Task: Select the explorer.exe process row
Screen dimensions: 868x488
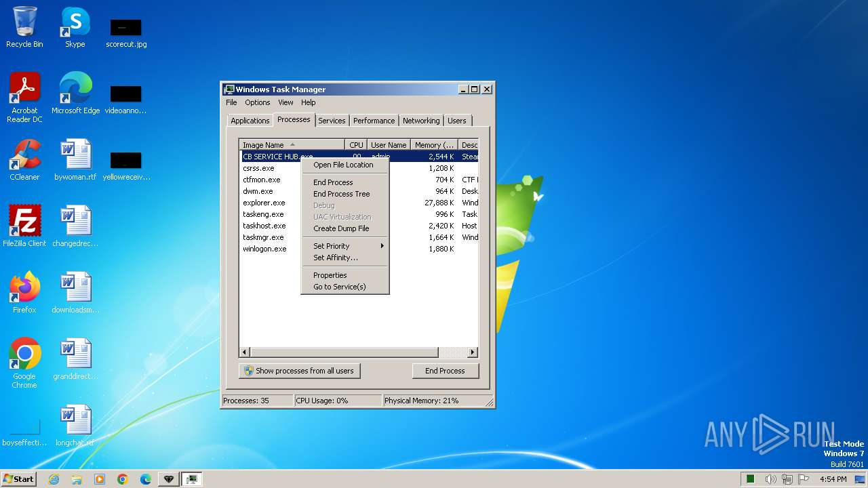Action: [x=359, y=203]
